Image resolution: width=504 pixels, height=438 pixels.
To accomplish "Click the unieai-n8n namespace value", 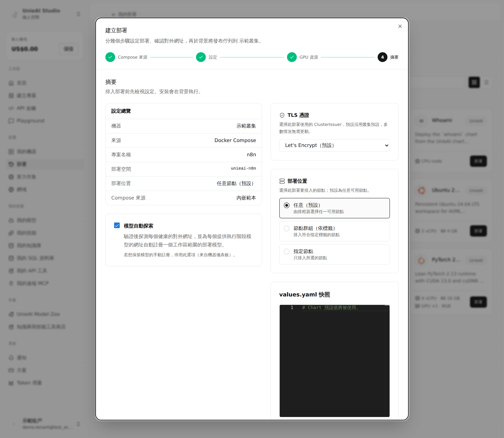I will point(243,168).
